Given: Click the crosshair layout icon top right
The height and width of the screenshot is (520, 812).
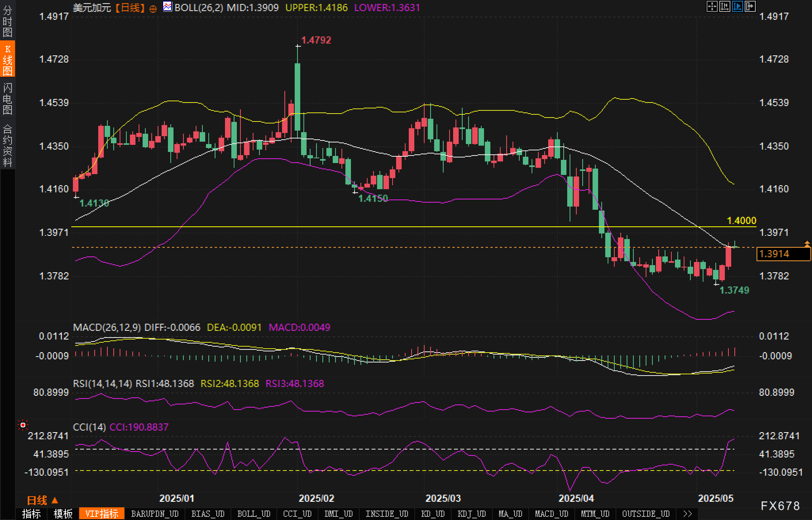Looking at the screenshot, I should 712,6.
